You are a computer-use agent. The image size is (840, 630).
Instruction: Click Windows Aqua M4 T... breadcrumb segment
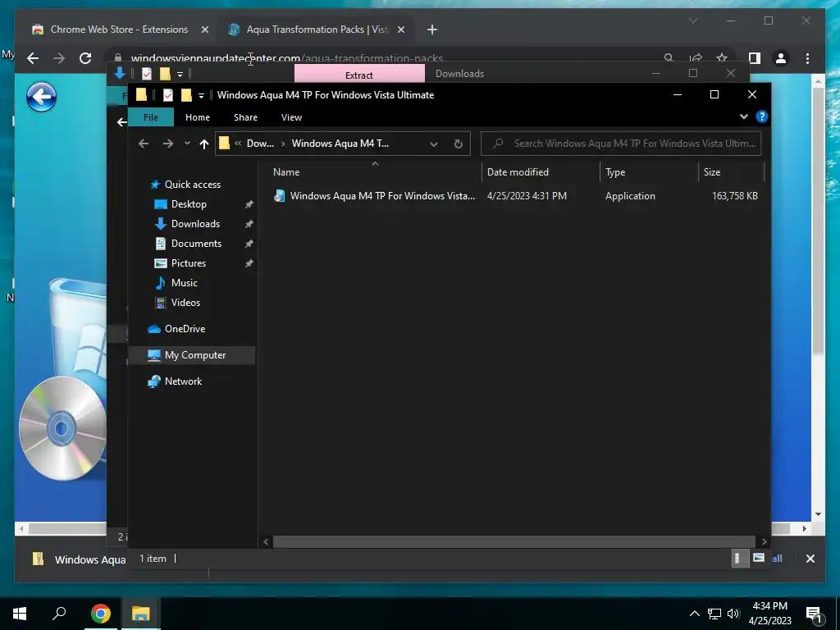click(340, 144)
